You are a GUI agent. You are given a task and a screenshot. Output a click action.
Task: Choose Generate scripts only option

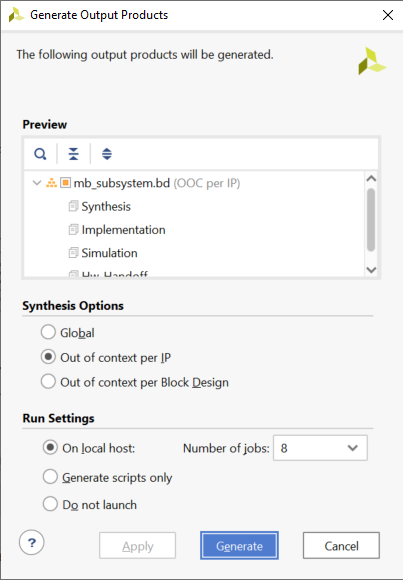[x=50, y=477]
